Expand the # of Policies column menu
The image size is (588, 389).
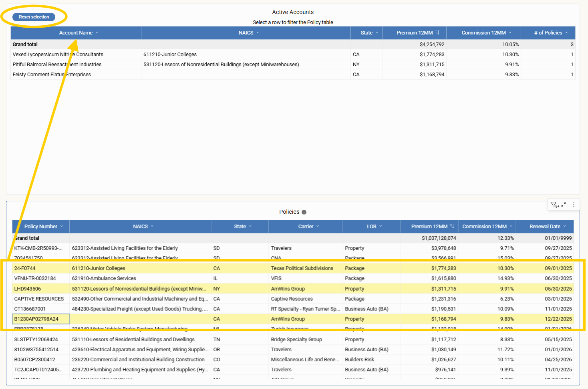point(566,33)
